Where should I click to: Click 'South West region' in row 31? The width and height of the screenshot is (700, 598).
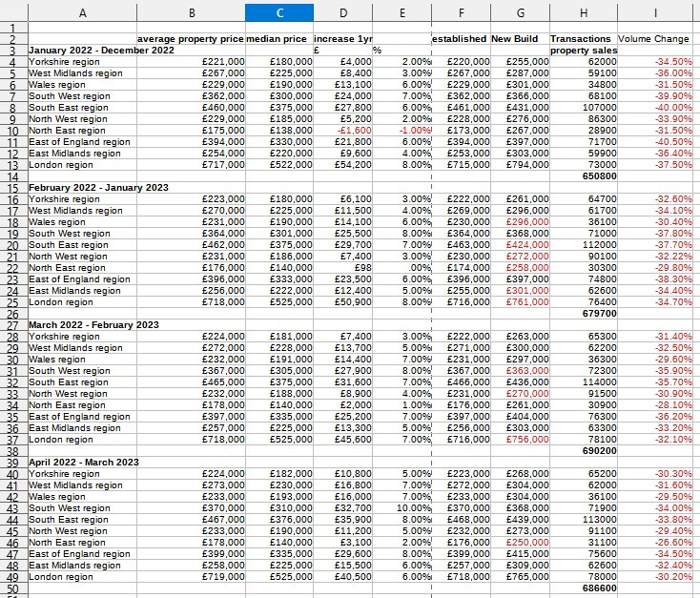(83, 371)
